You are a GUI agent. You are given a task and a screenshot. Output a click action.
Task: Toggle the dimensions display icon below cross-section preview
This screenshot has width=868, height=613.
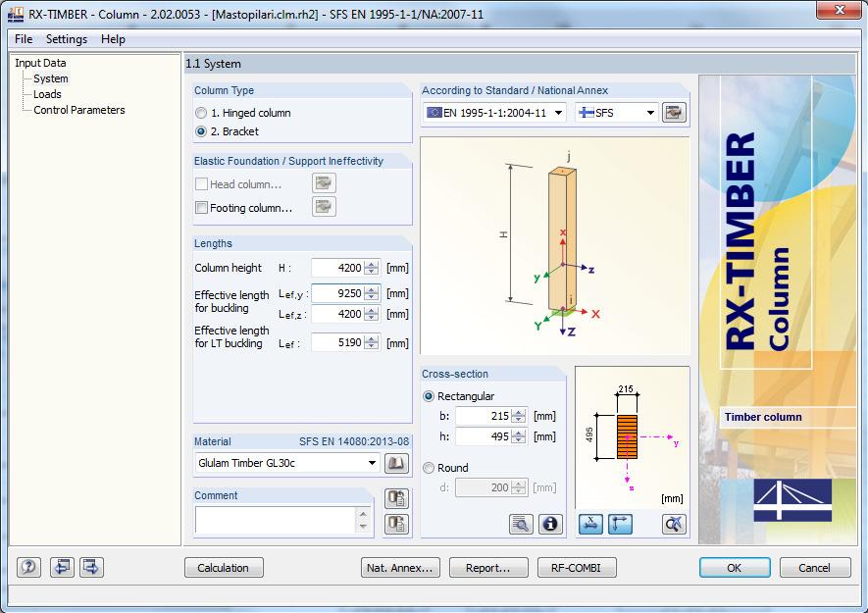[x=590, y=524]
